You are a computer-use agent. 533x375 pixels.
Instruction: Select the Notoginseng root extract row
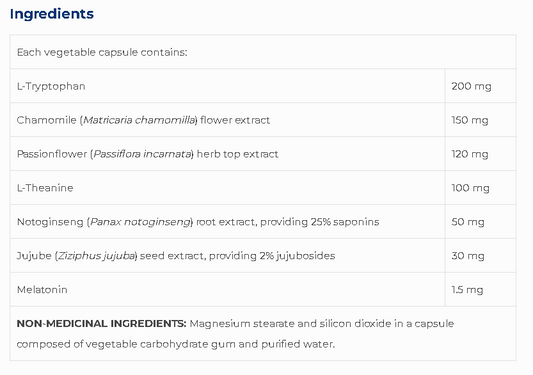[x=263, y=222]
